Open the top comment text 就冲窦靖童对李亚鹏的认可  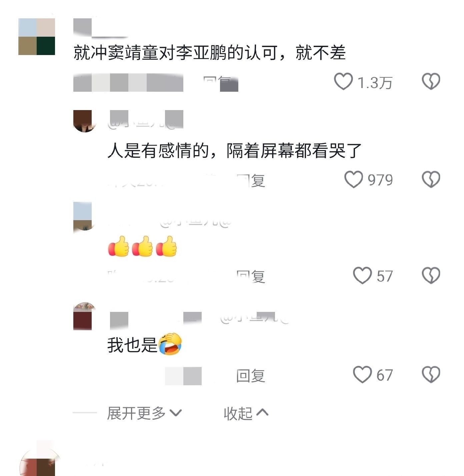[x=209, y=53]
